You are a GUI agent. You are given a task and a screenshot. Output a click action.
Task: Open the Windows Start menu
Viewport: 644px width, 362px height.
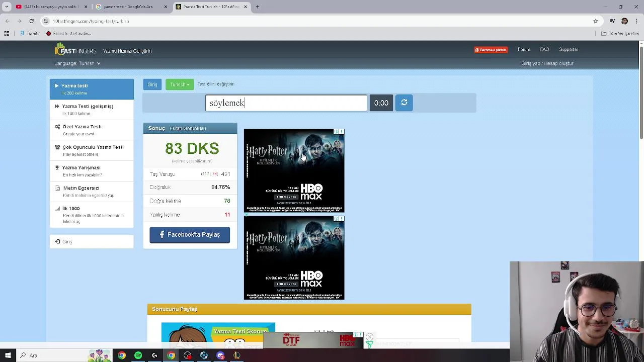click(8, 355)
